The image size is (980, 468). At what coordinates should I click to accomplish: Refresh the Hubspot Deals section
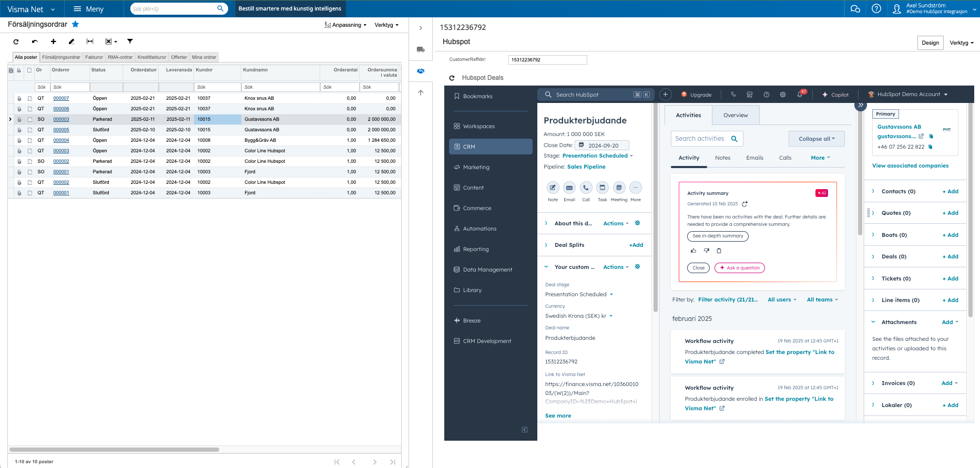(x=452, y=78)
